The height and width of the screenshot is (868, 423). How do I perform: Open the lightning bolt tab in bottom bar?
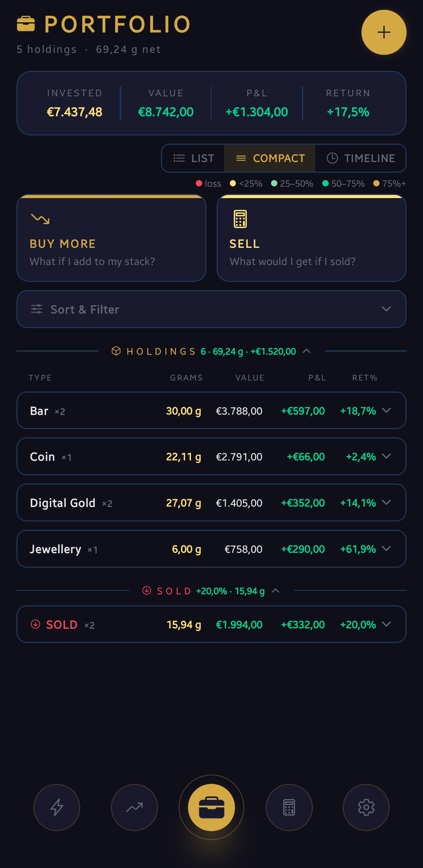pos(57,807)
